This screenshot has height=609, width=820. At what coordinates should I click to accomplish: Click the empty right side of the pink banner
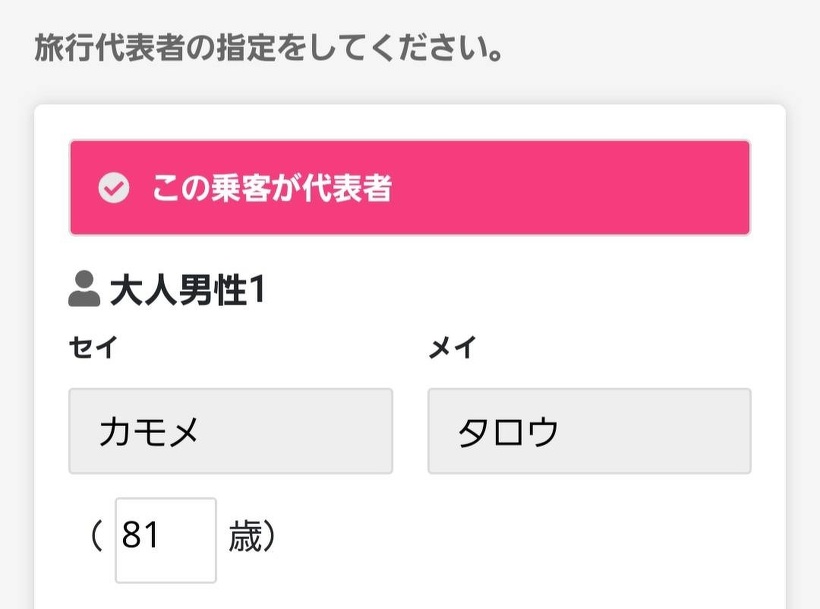(620, 188)
